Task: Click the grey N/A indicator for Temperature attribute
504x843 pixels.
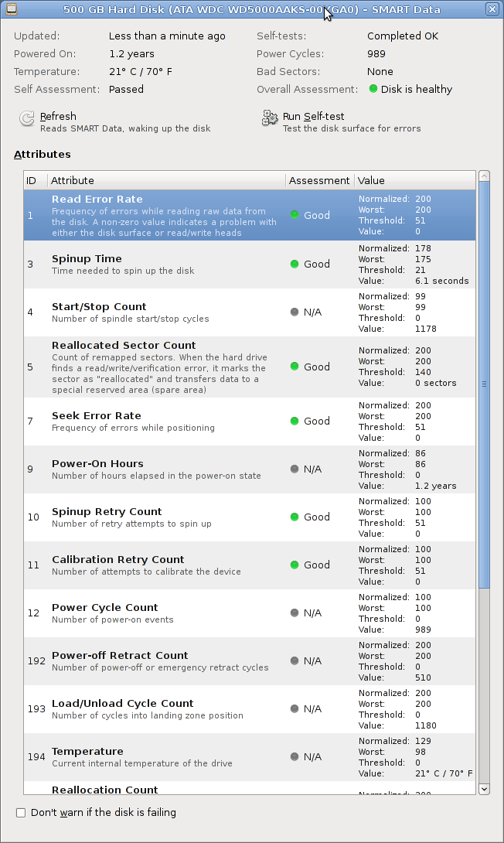Action: pyautogui.click(x=295, y=756)
